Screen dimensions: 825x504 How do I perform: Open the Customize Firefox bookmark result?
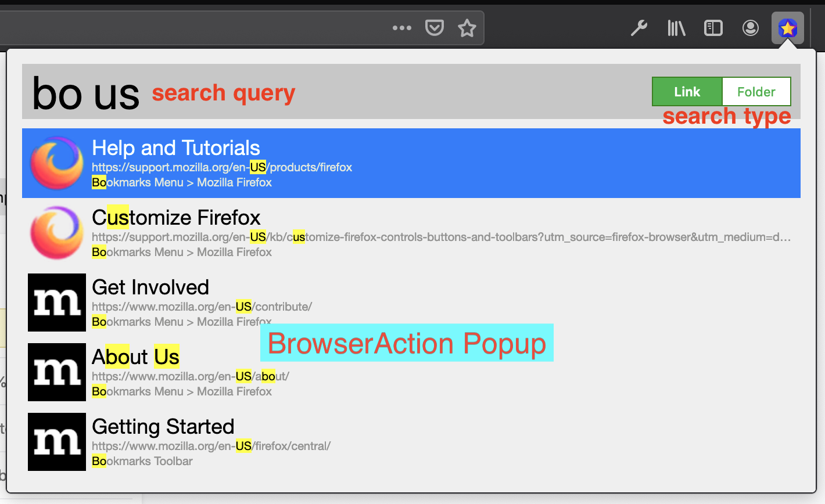411,233
